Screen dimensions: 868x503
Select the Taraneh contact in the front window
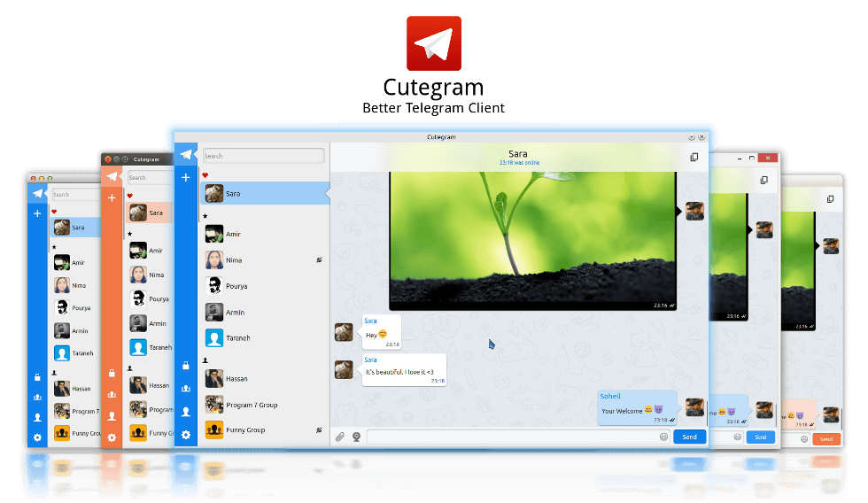tap(265, 338)
